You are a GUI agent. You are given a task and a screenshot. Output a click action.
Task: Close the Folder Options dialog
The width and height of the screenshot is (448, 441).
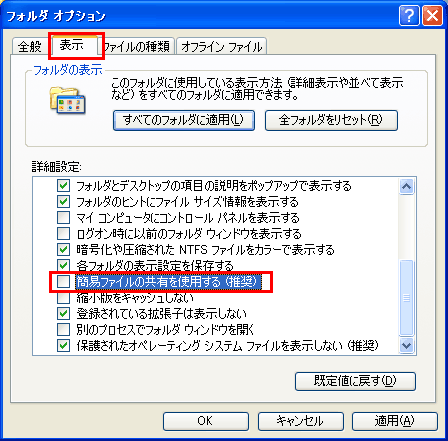(x=432, y=16)
